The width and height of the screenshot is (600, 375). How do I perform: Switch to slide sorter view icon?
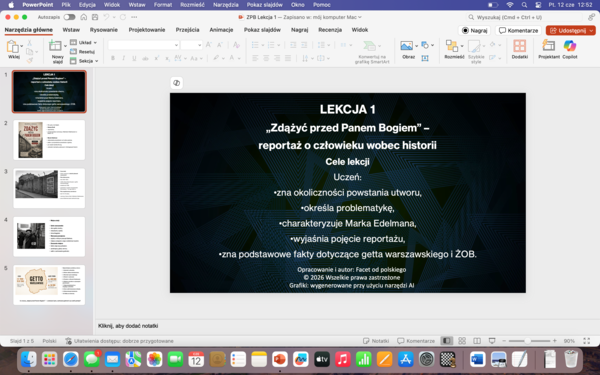pos(462,341)
